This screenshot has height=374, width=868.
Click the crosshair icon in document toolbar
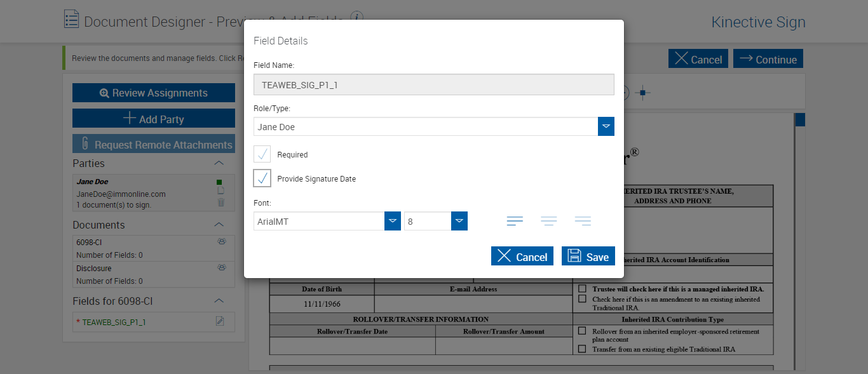(642, 93)
